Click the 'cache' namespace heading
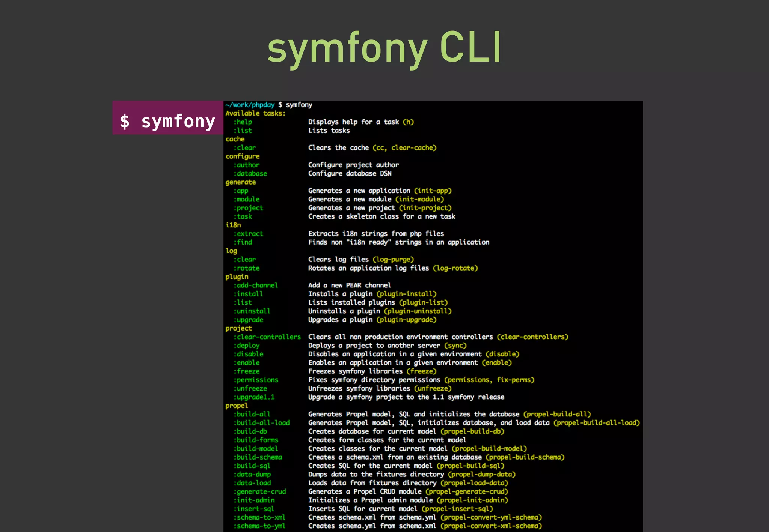The image size is (769, 532). click(x=235, y=139)
